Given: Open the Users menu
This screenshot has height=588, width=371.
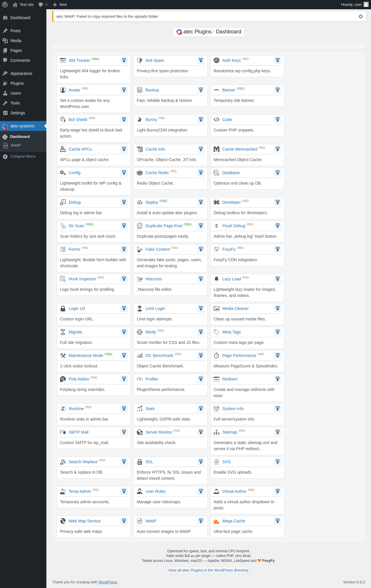Looking at the screenshot, I should tap(23, 93).
